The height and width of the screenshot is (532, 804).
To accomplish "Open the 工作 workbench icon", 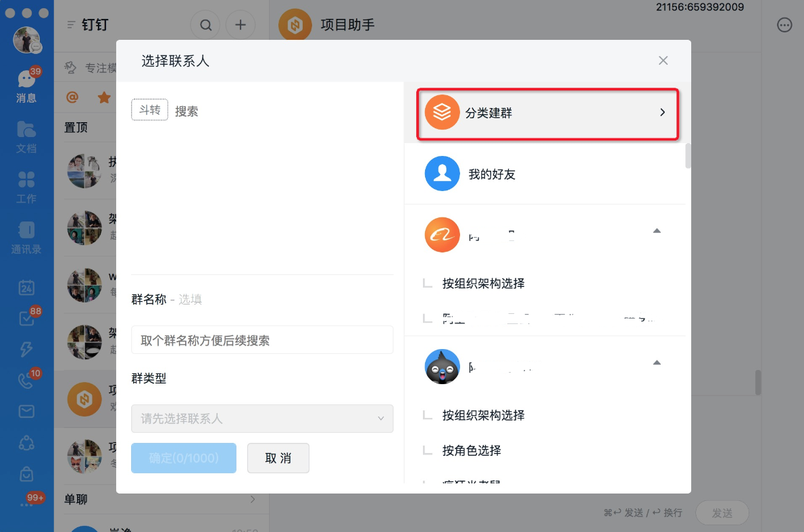I will coord(26,188).
